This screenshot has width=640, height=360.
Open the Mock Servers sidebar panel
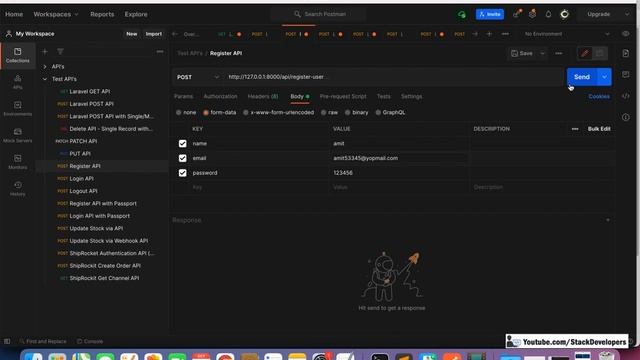(x=18, y=135)
